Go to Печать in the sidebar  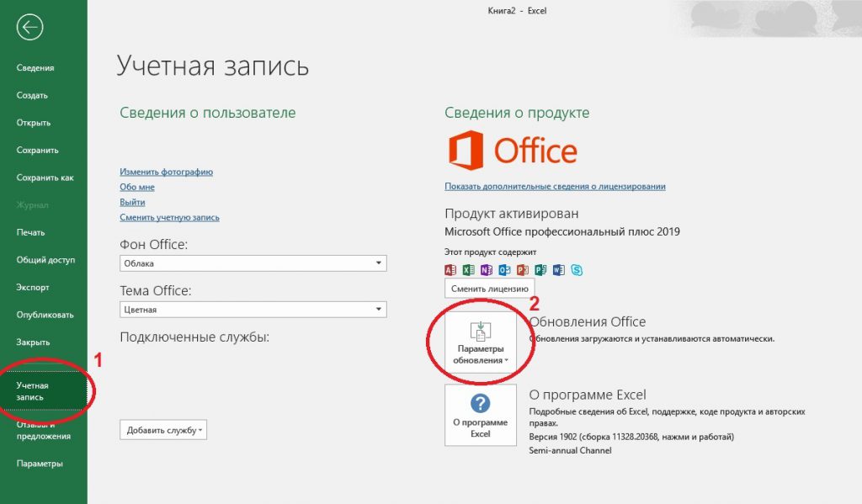[x=31, y=232]
